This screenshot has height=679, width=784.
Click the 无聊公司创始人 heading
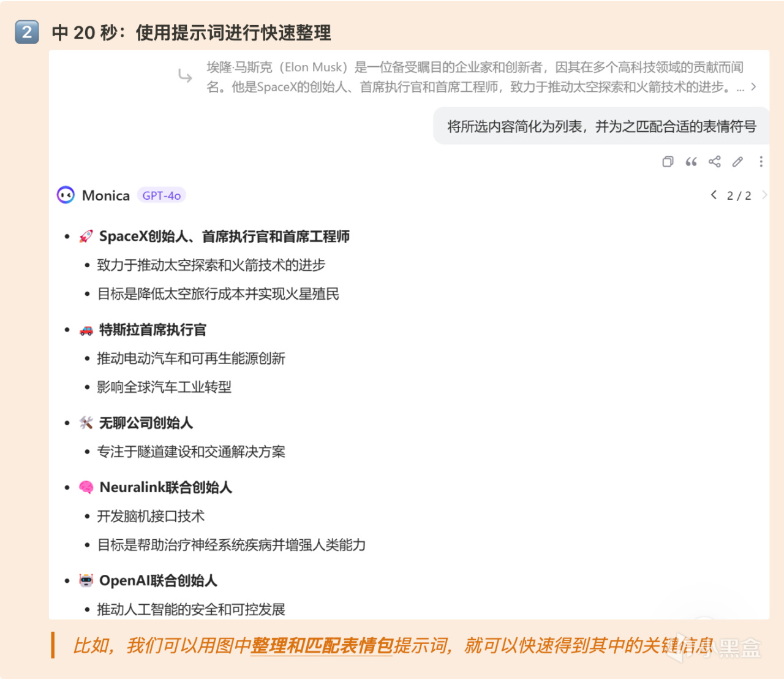(x=146, y=423)
